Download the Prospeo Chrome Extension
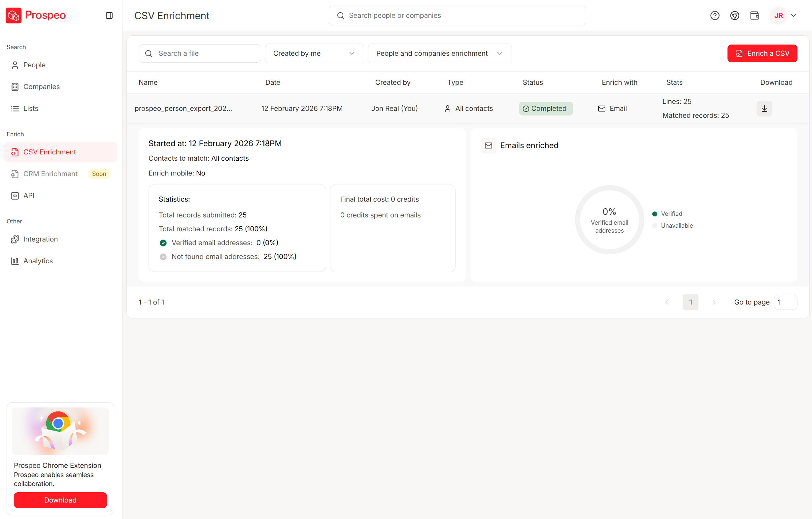The height and width of the screenshot is (519, 812). pyautogui.click(x=60, y=500)
